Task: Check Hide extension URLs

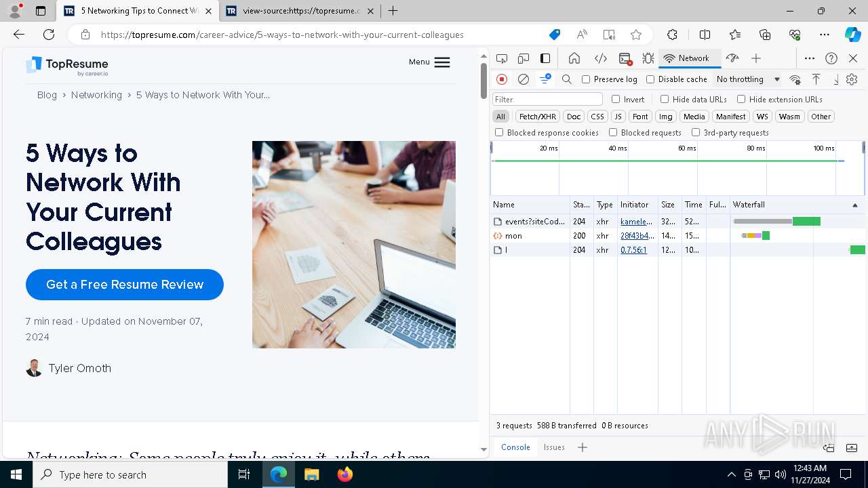Action: click(x=741, y=99)
